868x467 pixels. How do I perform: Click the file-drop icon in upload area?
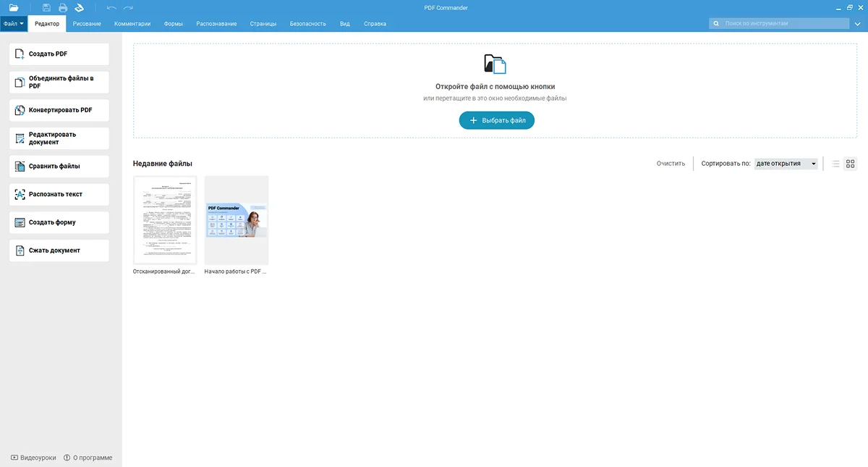[x=495, y=64]
